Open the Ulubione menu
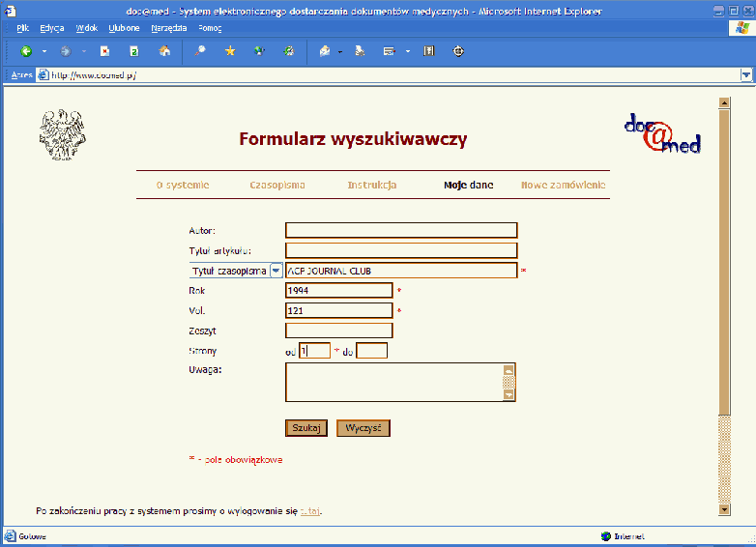This screenshot has height=547, width=756. point(123,28)
